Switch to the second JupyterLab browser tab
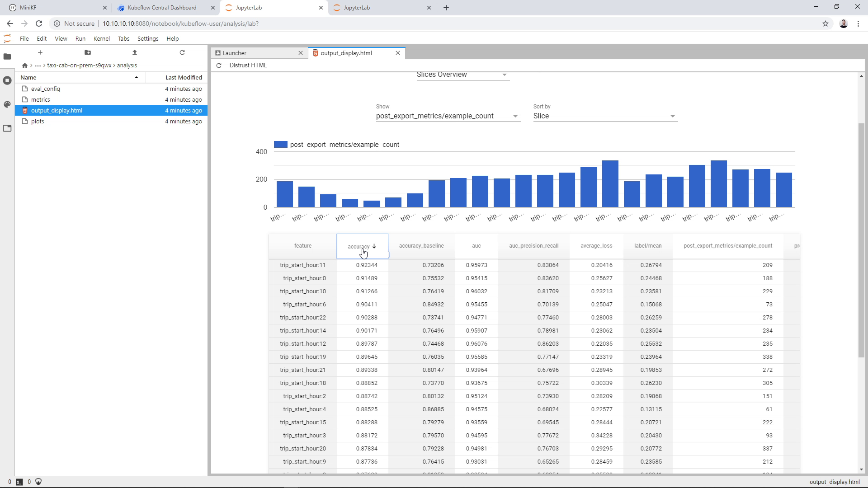 point(382,8)
